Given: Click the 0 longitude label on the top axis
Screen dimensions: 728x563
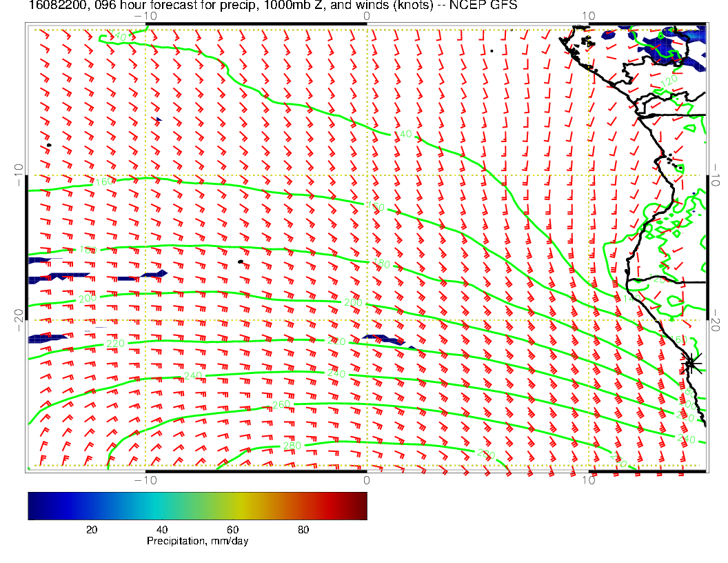Looking at the screenshot, I should tap(366, 16).
